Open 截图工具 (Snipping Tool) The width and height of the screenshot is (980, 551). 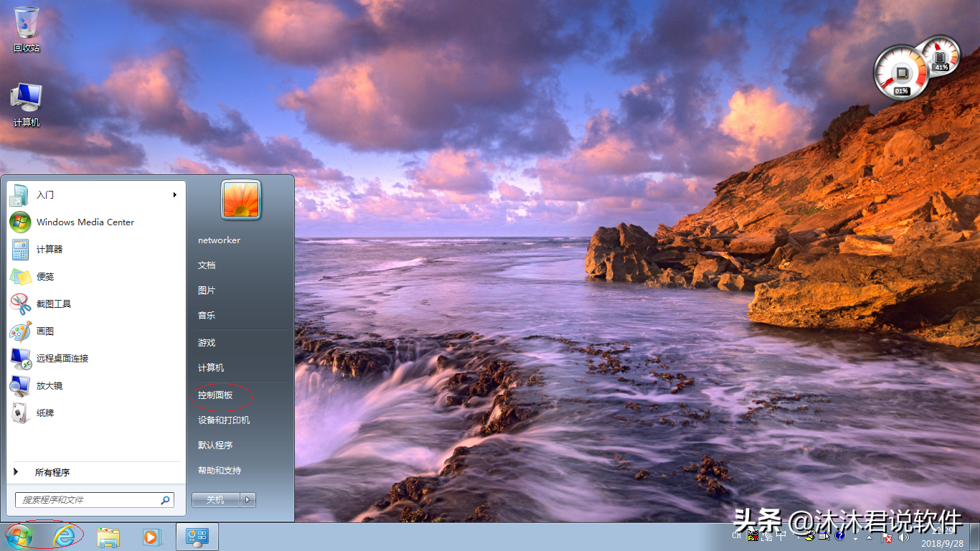click(x=54, y=304)
